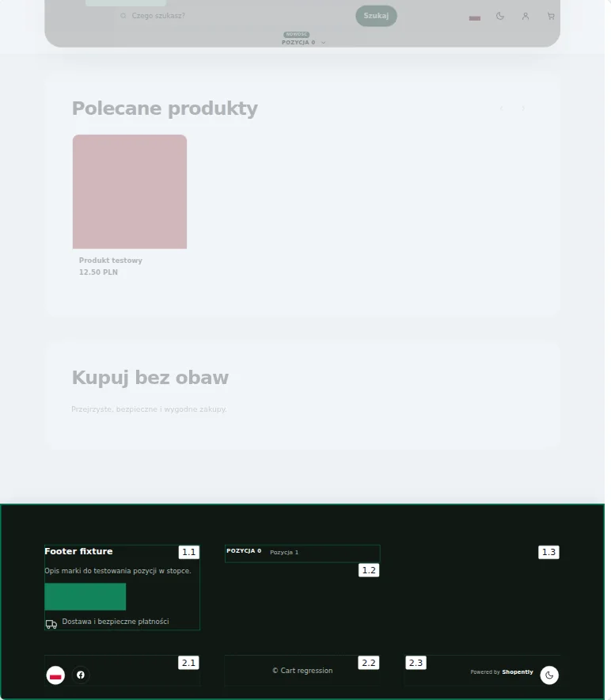Click the search magnifier icon
This screenshot has width=611, height=700.
point(123,16)
